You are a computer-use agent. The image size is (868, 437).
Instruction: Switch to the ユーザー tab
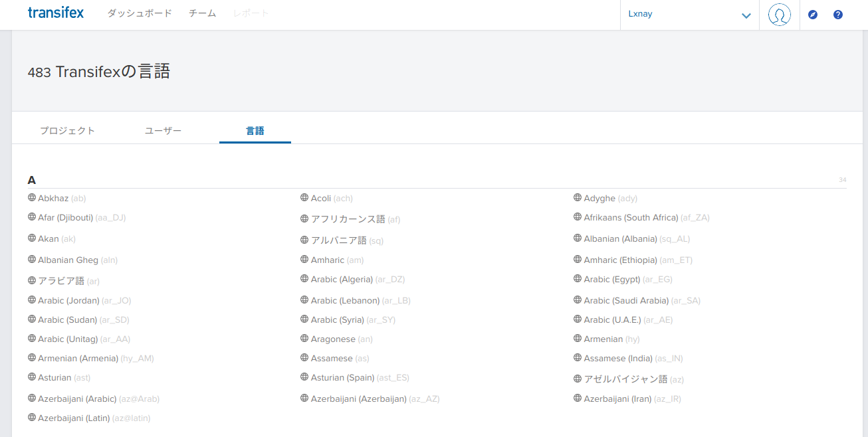point(163,131)
